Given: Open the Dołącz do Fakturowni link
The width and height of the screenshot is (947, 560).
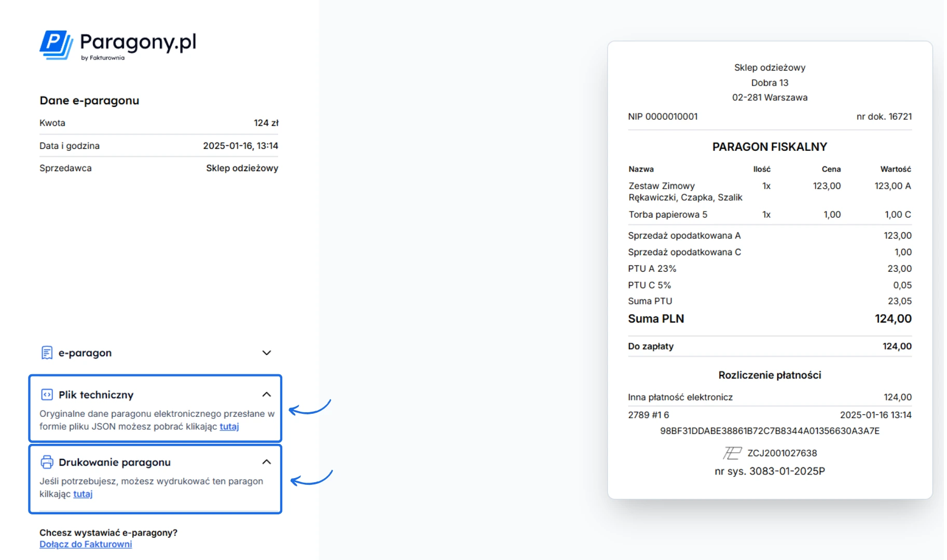Looking at the screenshot, I should point(86,544).
